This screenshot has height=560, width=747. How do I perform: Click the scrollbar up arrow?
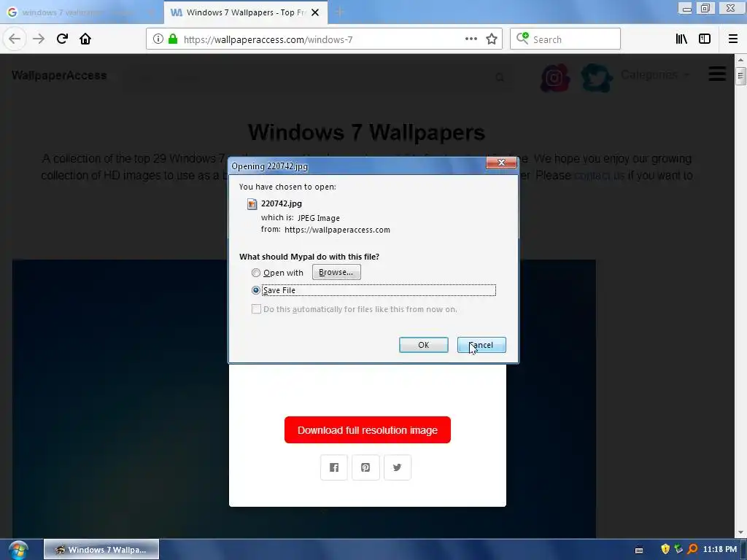740,60
